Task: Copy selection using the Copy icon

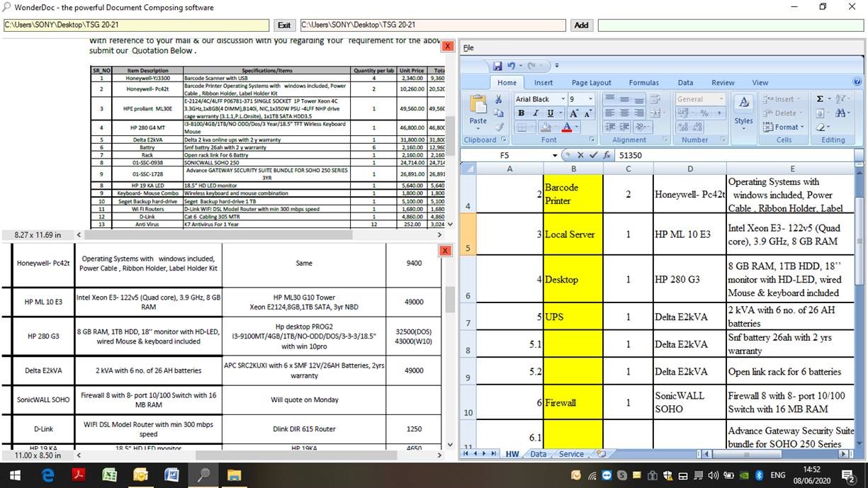Action: 498,113
